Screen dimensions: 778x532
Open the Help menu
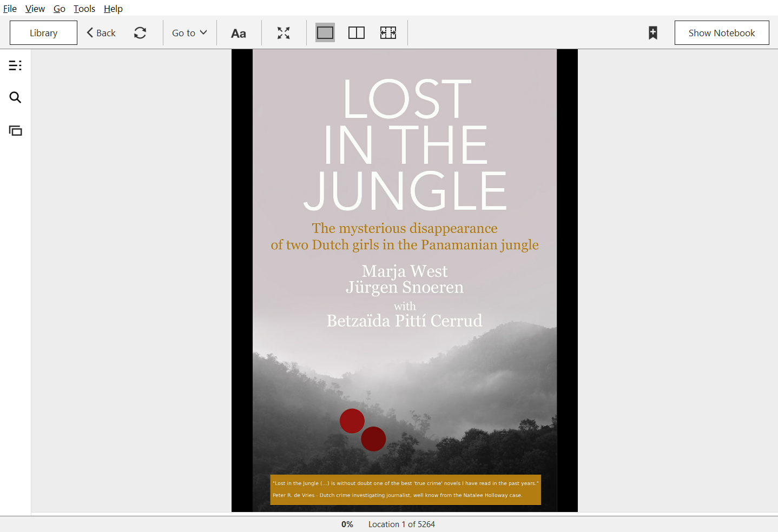113,9
